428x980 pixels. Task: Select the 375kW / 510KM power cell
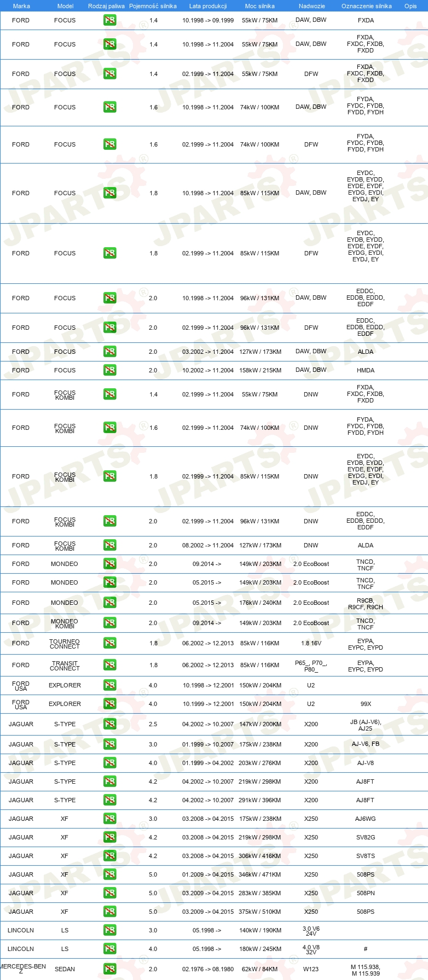click(259, 912)
